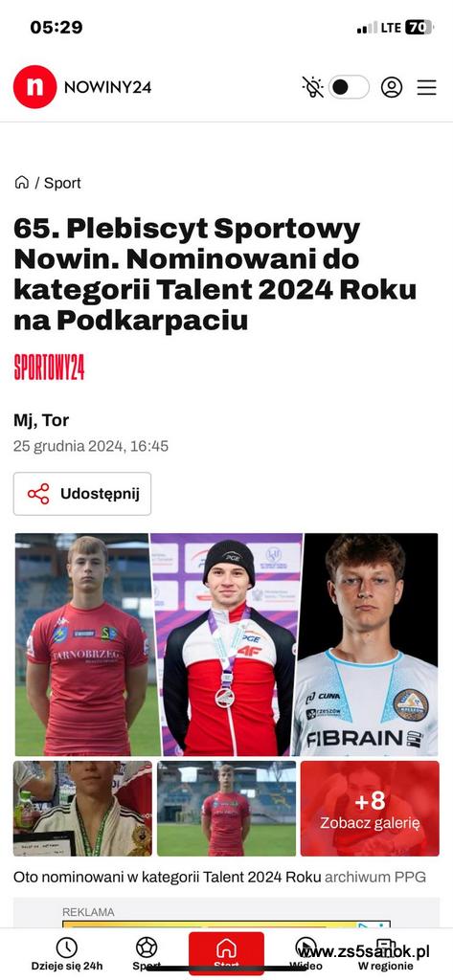Image resolution: width=453 pixels, height=980 pixels.
Task: Open the Sportowy24 brand link
Action: point(49,367)
